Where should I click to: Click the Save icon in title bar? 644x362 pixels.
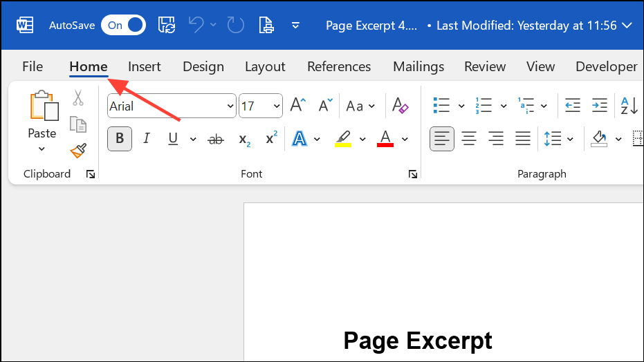coord(167,26)
